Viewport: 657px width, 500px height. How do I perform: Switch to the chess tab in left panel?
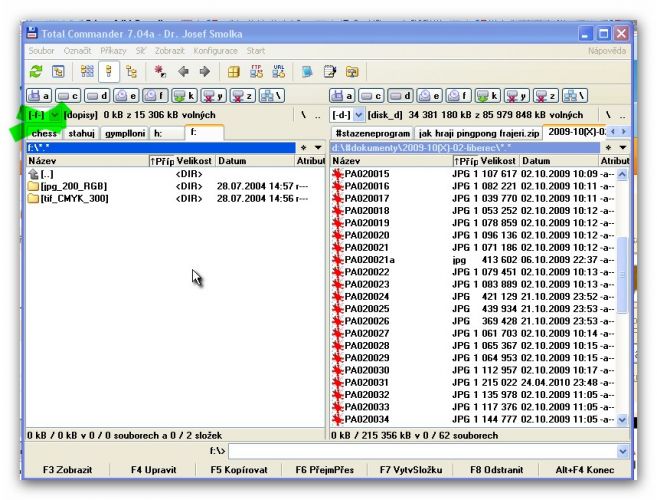[44, 133]
